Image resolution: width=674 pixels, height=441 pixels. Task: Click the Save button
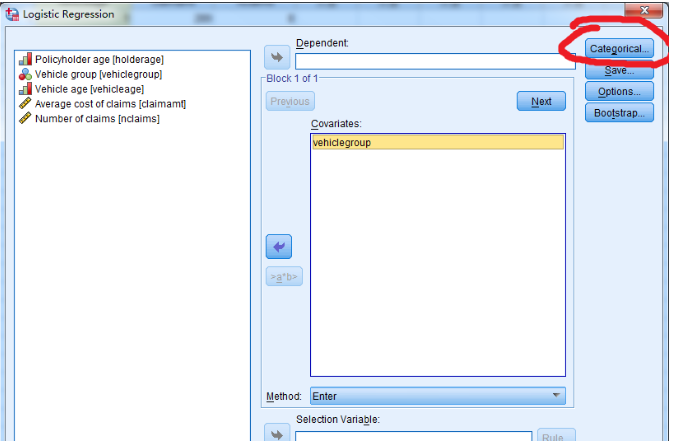point(619,70)
